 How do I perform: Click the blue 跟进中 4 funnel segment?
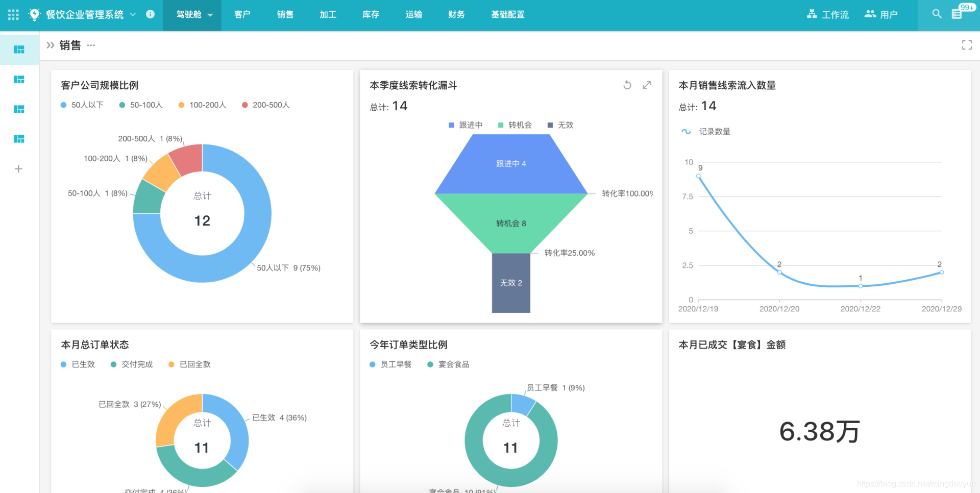tap(511, 164)
